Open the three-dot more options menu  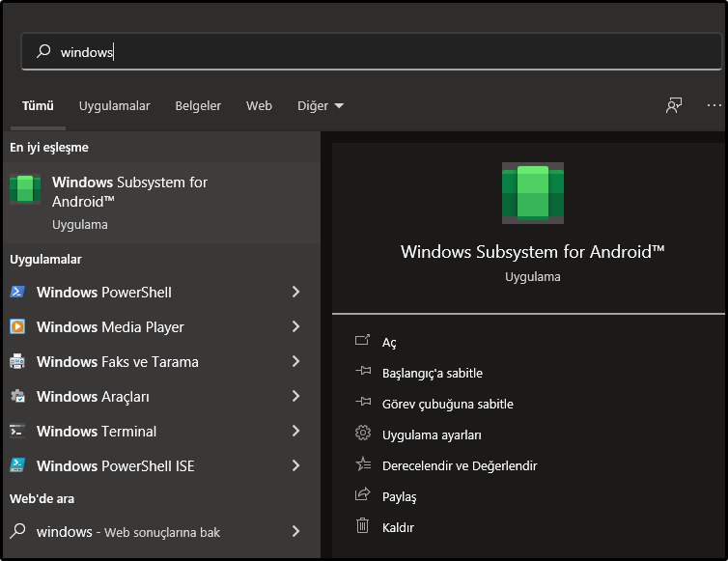coord(714,105)
